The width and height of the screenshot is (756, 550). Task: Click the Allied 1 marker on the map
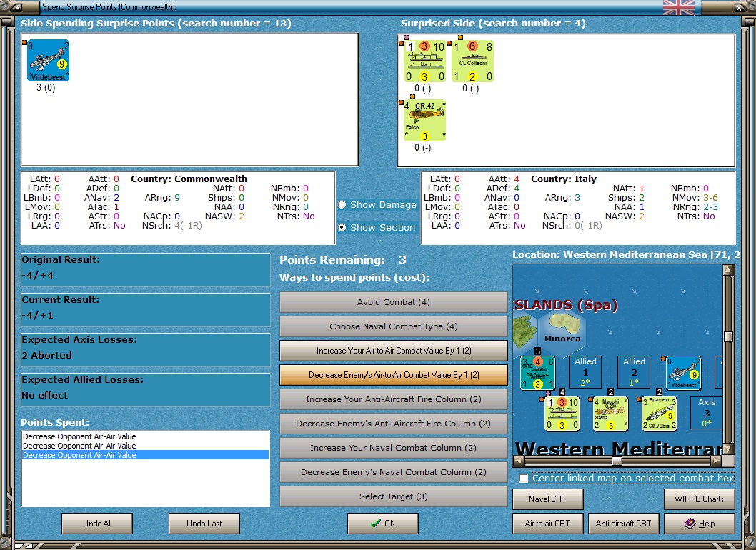(585, 372)
